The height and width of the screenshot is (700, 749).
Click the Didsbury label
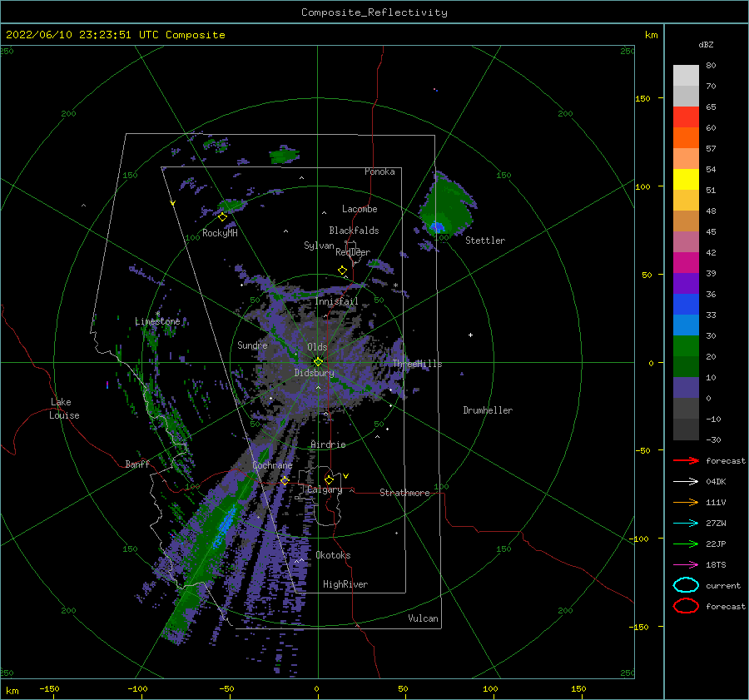pos(314,373)
